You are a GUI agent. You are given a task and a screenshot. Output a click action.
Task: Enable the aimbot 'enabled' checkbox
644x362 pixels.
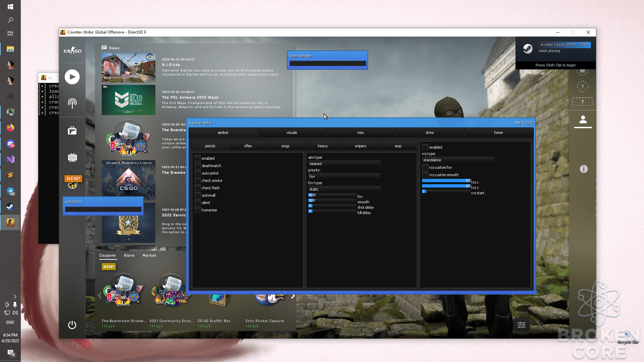click(x=198, y=158)
